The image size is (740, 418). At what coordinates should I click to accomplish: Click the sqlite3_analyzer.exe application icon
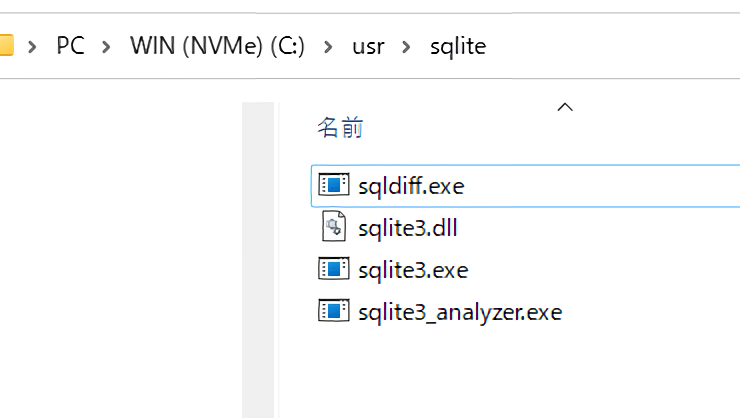tap(333, 311)
